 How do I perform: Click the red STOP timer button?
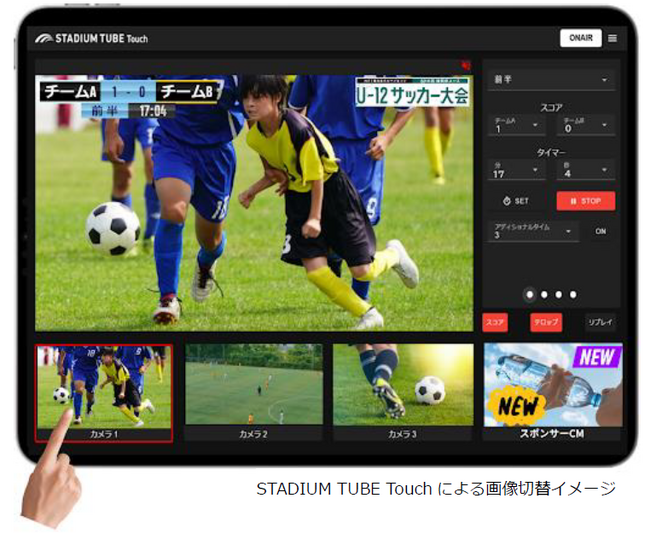click(586, 201)
